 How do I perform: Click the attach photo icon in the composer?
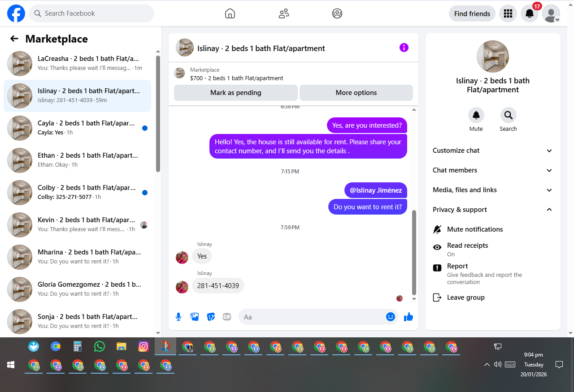(195, 317)
